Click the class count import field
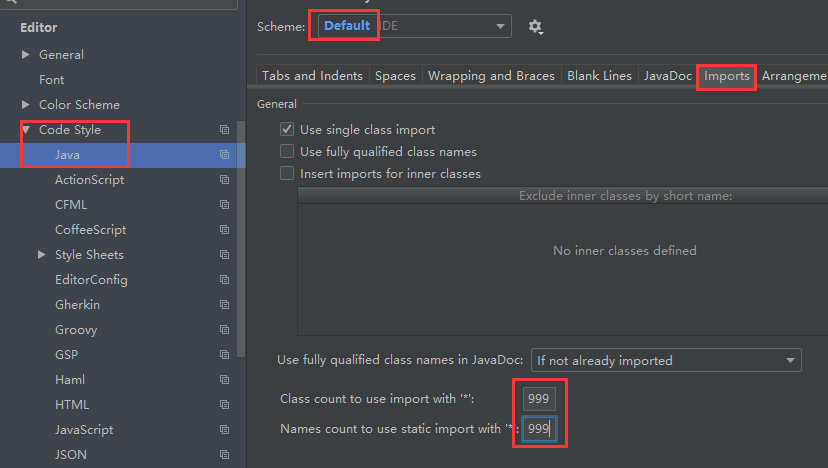Viewport: 828px width, 468px height. tap(539, 400)
